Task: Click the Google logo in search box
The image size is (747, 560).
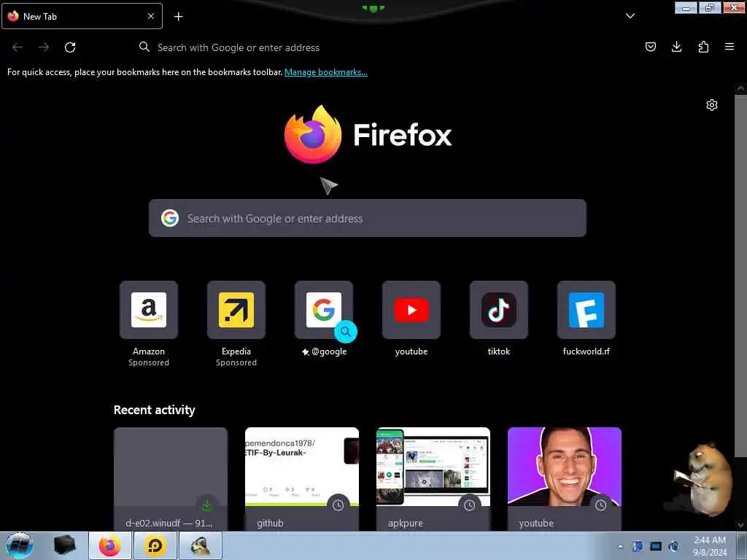Action: pos(170,218)
